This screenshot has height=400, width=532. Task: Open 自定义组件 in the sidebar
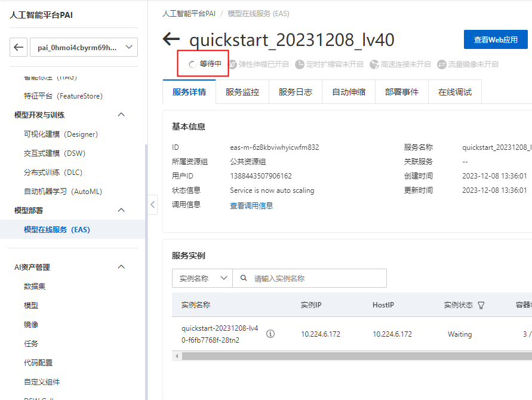point(42,381)
